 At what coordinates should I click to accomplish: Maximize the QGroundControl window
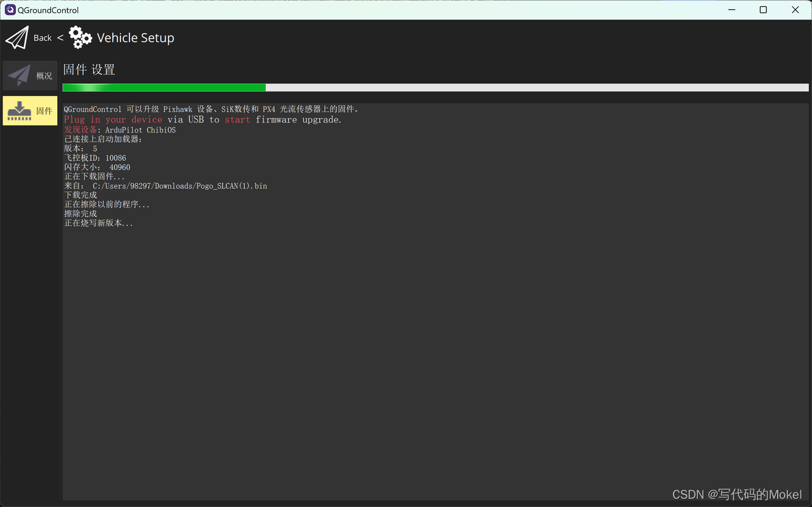pyautogui.click(x=763, y=10)
